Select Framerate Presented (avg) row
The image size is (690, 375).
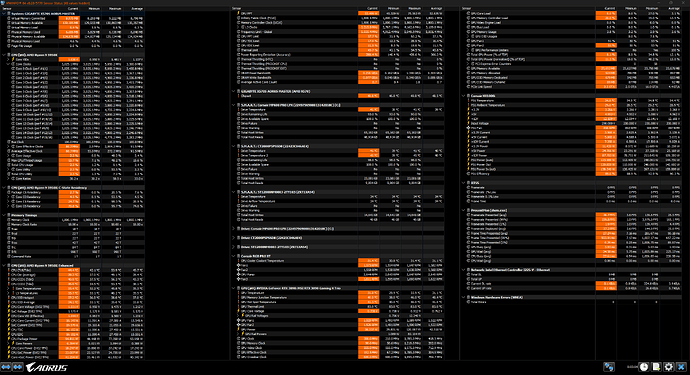(571, 215)
